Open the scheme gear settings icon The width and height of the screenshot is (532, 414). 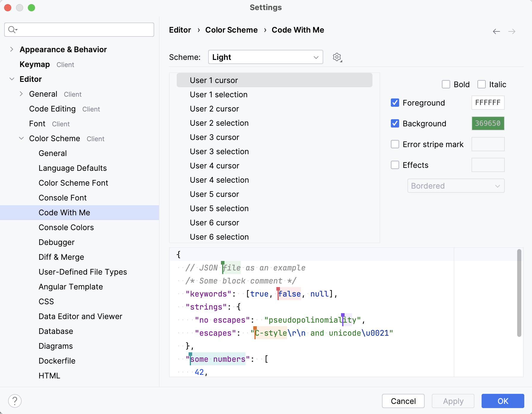pos(337,57)
